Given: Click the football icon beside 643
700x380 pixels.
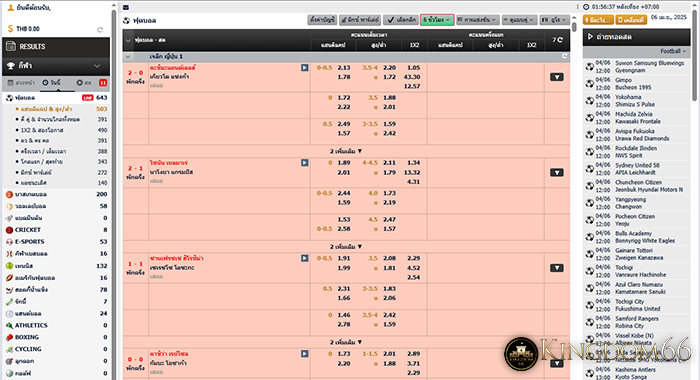Looking at the screenshot, I should [9, 97].
